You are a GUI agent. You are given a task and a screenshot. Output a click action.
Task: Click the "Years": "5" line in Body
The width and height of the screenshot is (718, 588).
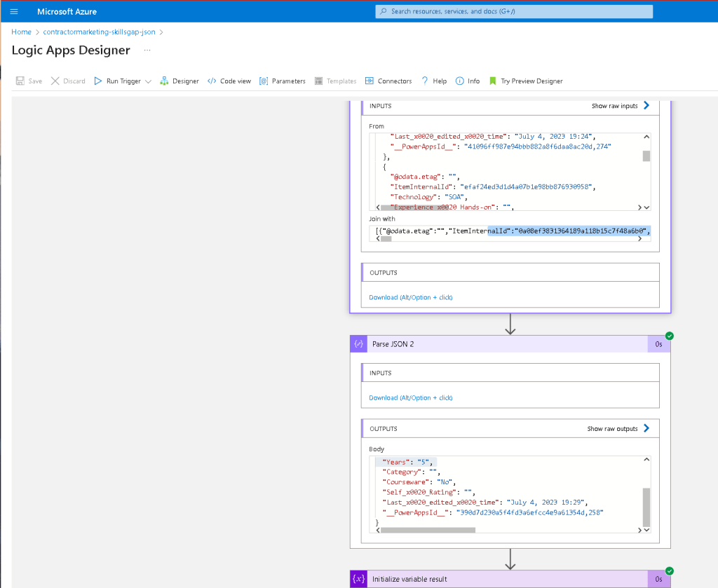coord(407,462)
